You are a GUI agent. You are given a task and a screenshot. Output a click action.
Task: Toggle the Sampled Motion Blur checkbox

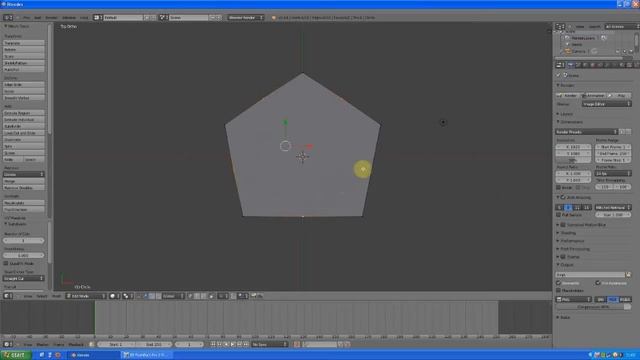pyautogui.click(x=563, y=225)
